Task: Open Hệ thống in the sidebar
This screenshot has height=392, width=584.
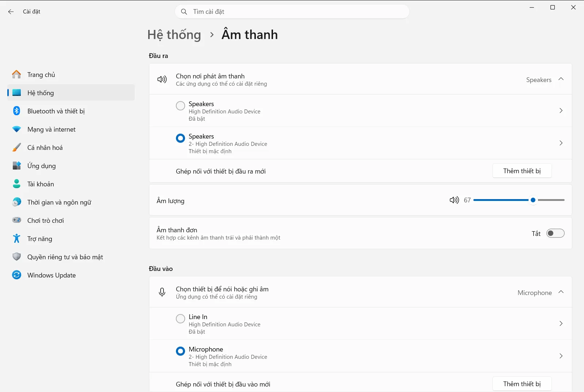Action: [71, 93]
